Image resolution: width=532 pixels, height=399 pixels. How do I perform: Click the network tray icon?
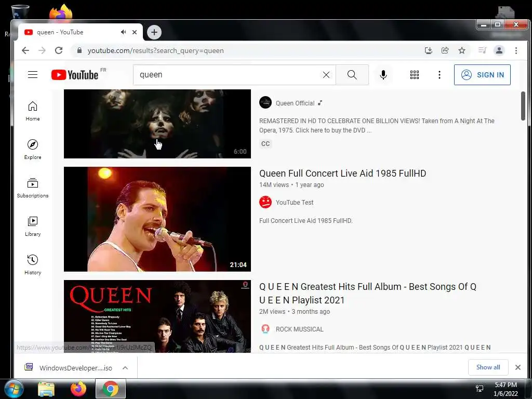pyautogui.click(x=480, y=389)
